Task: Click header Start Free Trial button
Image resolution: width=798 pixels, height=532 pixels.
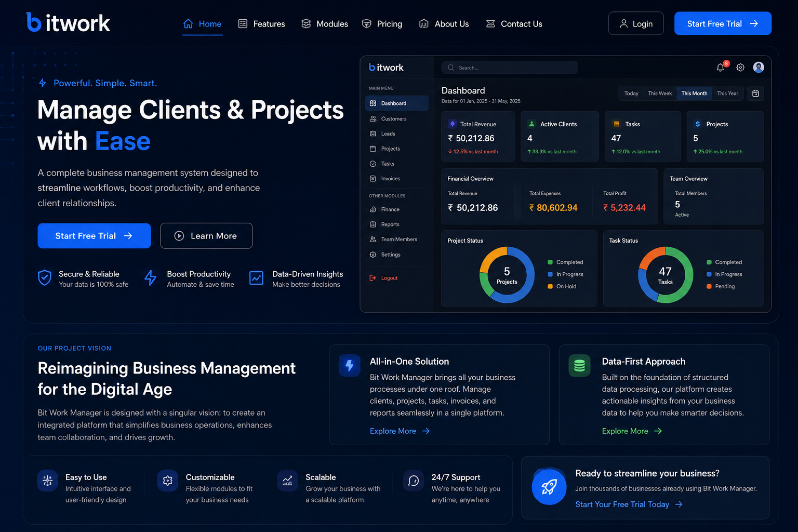Action: point(723,23)
